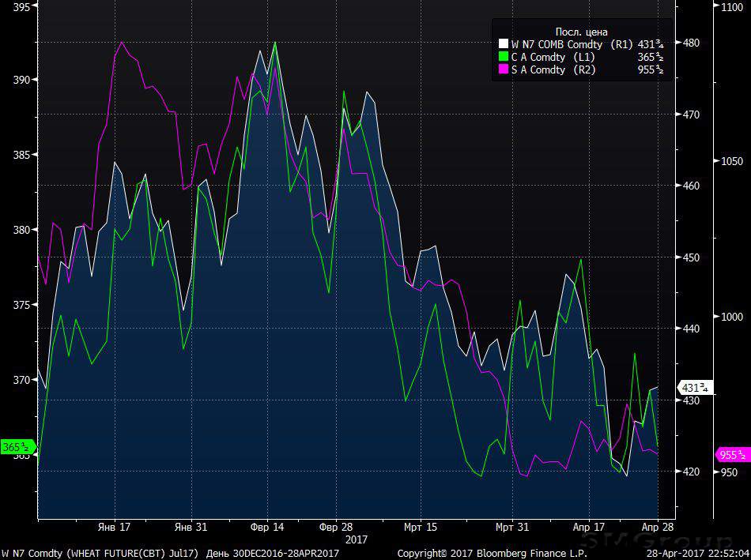751x560 pixels.
Task: Click the 'Янв 17' date on the time axis
Action: 114,527
